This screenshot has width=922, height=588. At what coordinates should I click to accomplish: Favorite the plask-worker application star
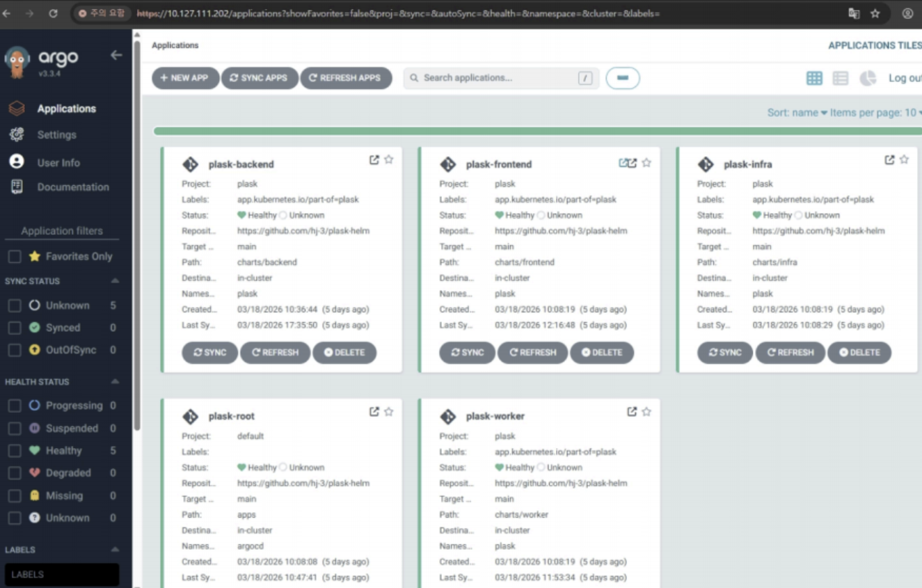[x=646, y=412]
